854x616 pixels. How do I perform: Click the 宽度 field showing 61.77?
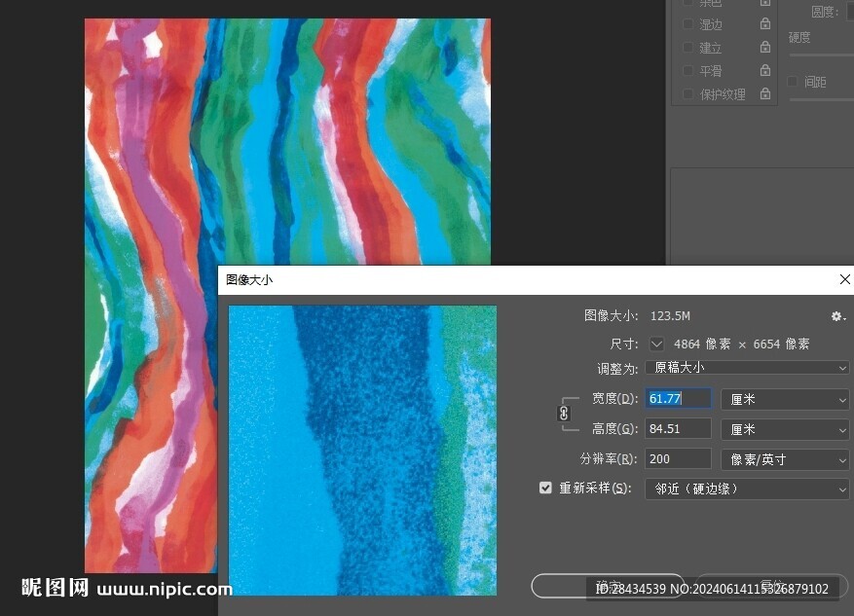(678, 398)
